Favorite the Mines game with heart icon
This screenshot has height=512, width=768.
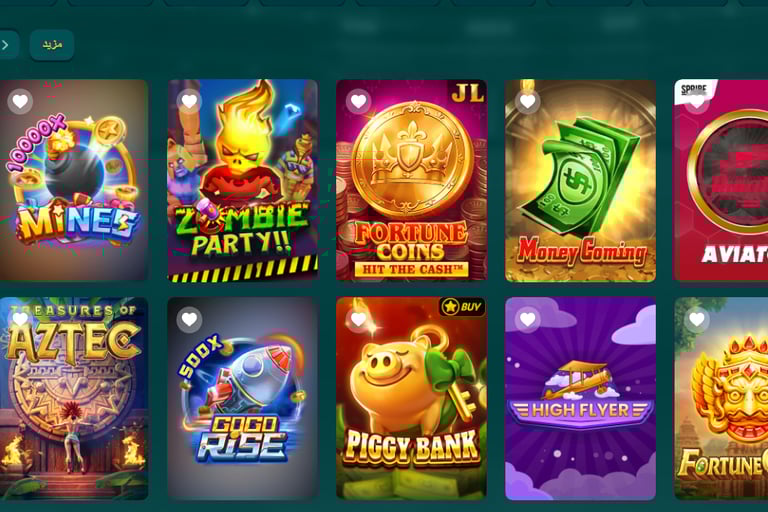coord(20,101)
